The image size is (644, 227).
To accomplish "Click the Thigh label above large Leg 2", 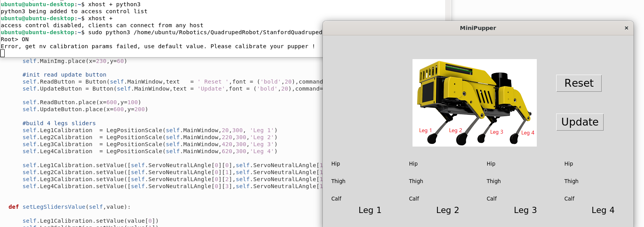I will pyautogui.click(x=416, y=181).
